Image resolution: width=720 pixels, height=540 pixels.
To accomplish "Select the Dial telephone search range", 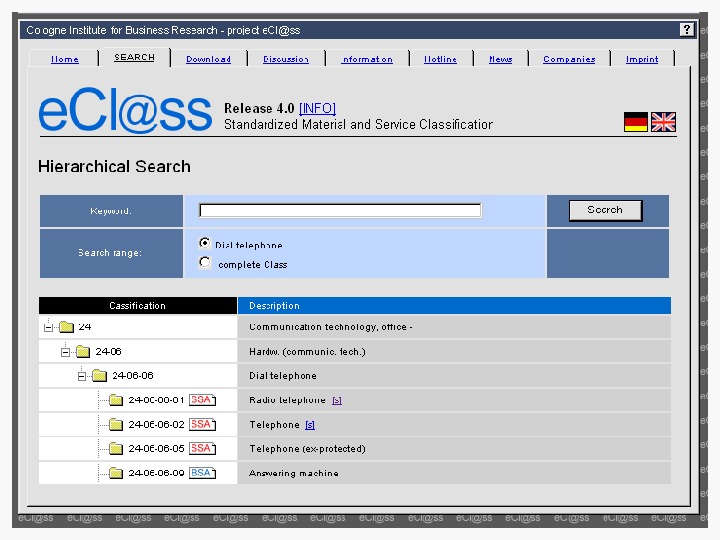I will click(205, 243).
